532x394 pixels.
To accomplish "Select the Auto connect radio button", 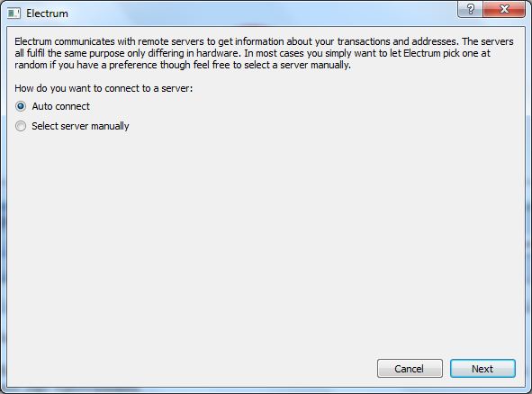I will pyautogui.click(x=21, y=106).
